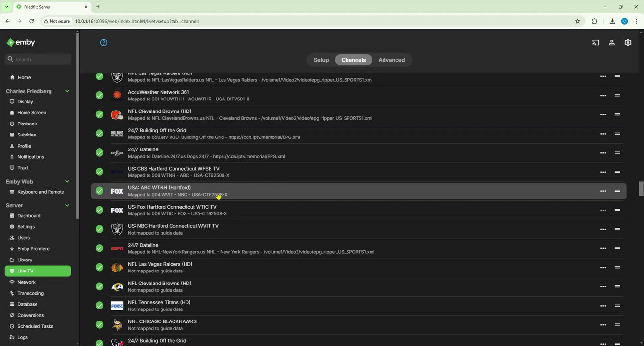Collapse the Server sidebar section
Viewport: 644px width, 346px height.
click(x=67, y=205)
